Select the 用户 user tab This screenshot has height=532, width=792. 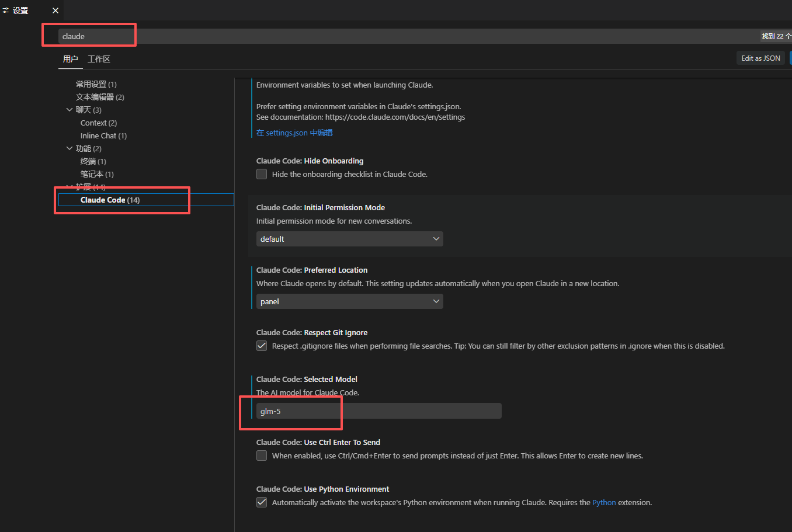[x=70, y=59]
